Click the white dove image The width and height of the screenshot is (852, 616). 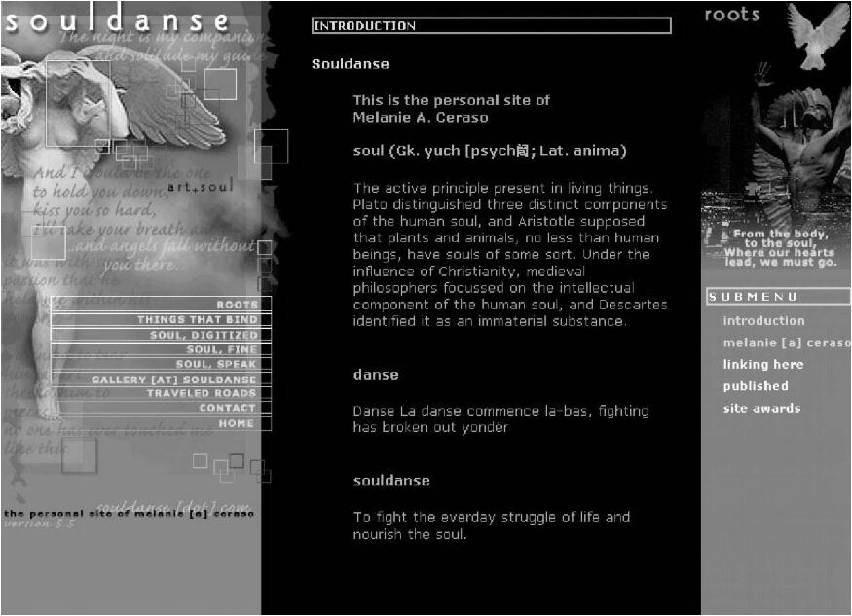(818, 36)
